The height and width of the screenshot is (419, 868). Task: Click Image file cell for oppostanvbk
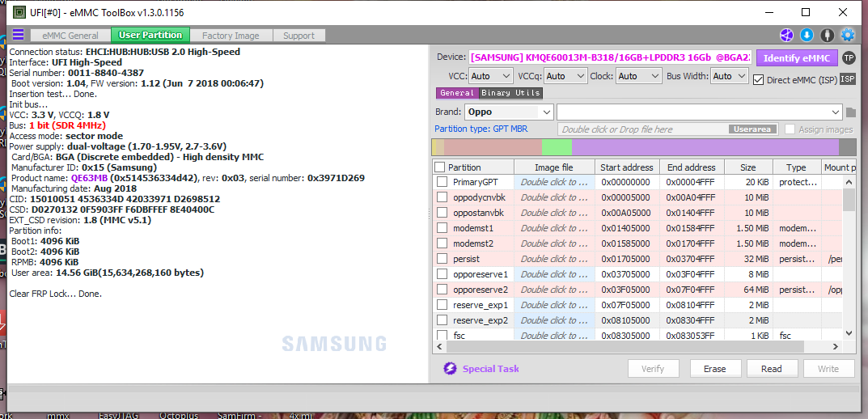(x=554, y=213)
